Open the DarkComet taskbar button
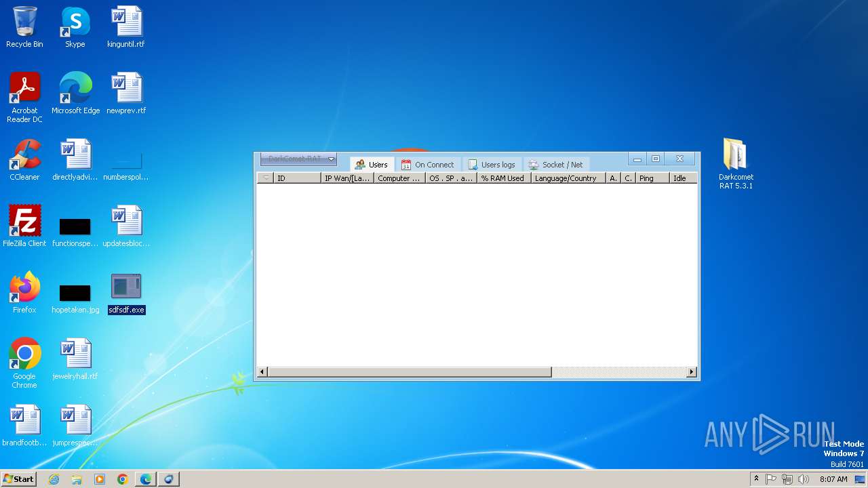 (x=169, y=479)
